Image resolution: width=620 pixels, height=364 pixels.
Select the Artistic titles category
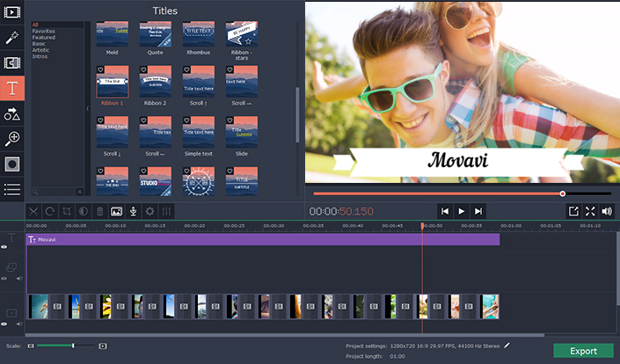[41, 48]
